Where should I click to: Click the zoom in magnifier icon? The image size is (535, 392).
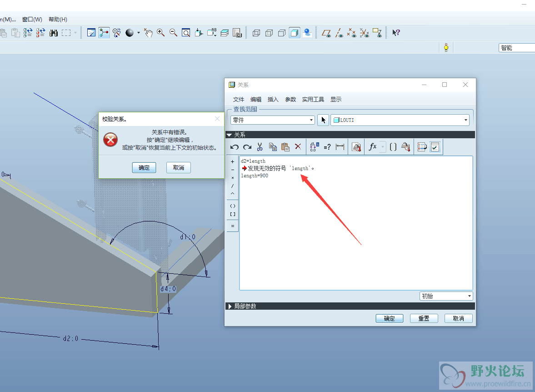(x=160, y=33)
